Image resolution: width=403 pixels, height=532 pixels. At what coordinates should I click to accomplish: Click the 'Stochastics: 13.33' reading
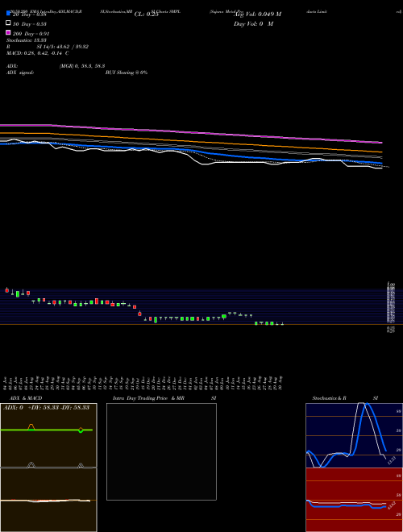(x=27, y=40)
